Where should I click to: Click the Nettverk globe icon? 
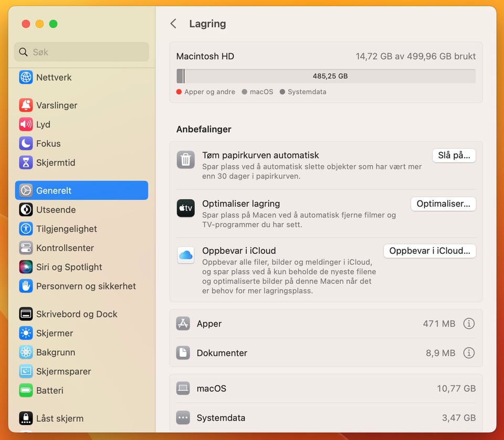26,78
